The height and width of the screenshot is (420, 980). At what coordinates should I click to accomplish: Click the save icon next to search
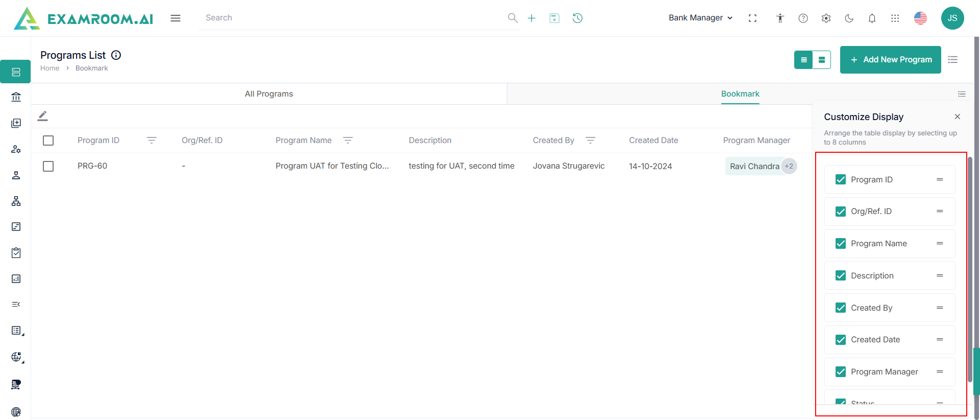point(554,18)
